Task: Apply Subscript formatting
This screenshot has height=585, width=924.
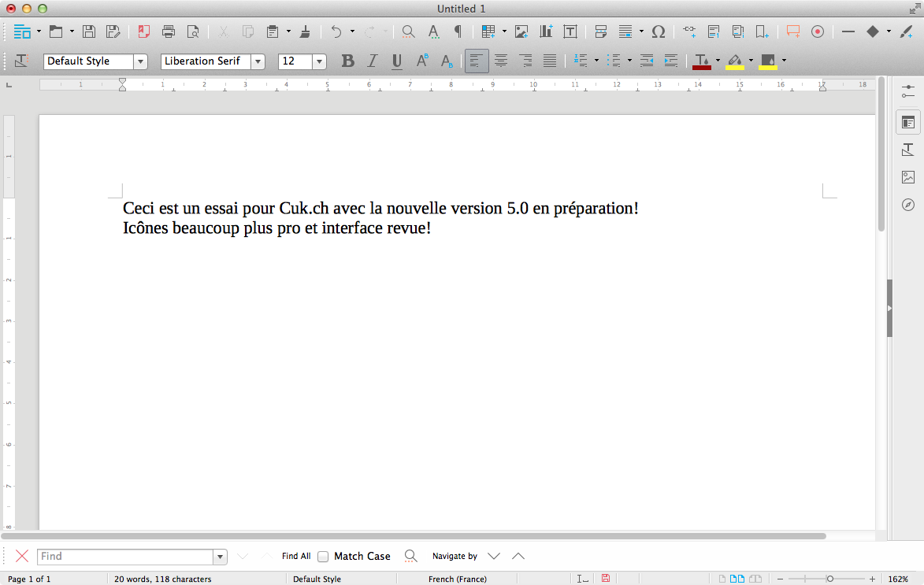Action: 447,61
